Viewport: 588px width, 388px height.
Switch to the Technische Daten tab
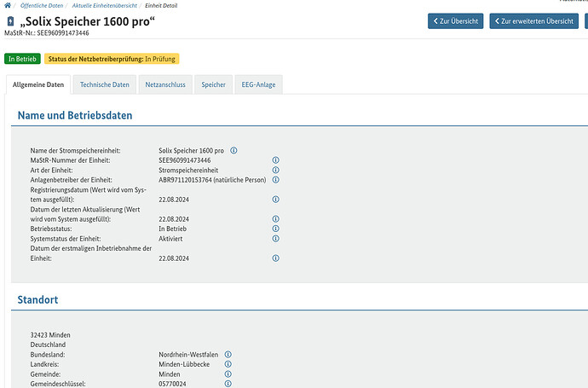(105, 84)
